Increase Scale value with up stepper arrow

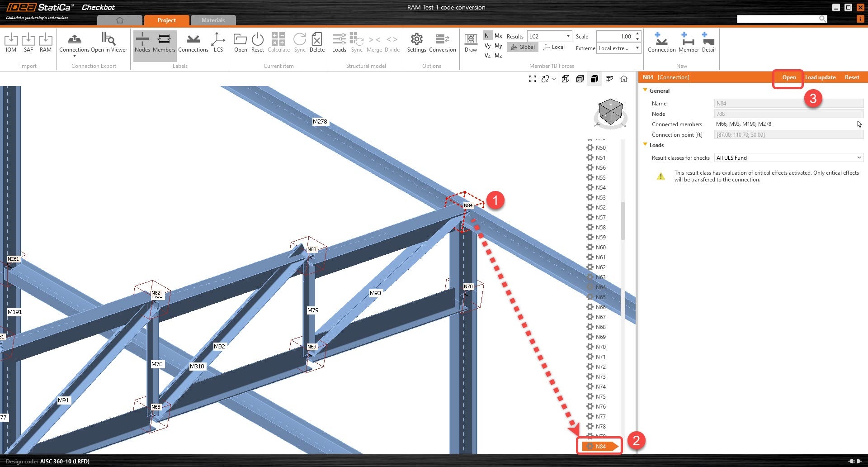[637, 34]
